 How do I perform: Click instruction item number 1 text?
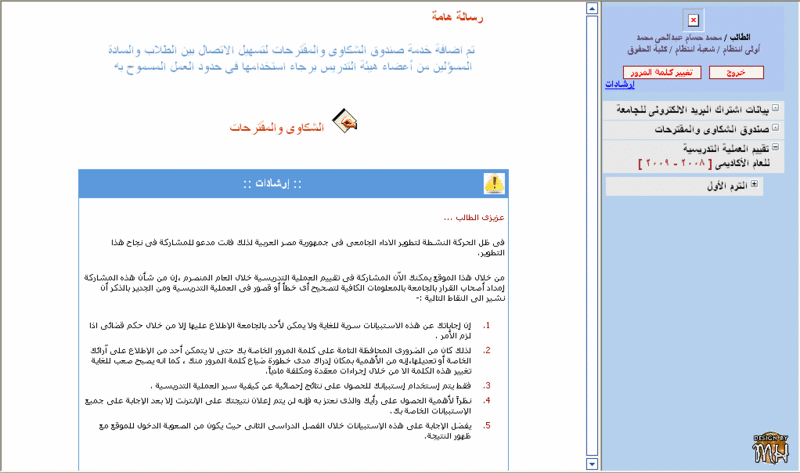(280, 331)
